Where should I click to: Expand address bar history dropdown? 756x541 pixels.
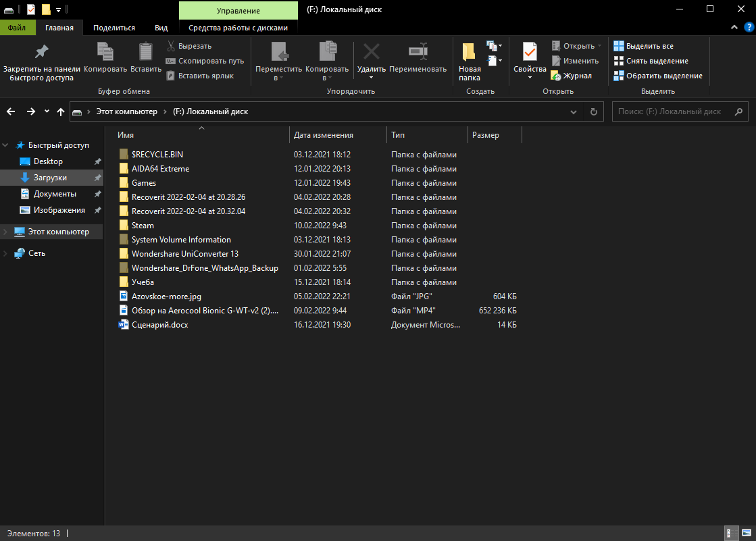pyautogui.click(x=574, y=112)
